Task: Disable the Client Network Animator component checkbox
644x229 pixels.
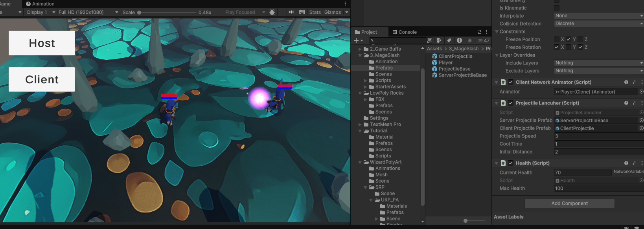Action: click(511, 82)
